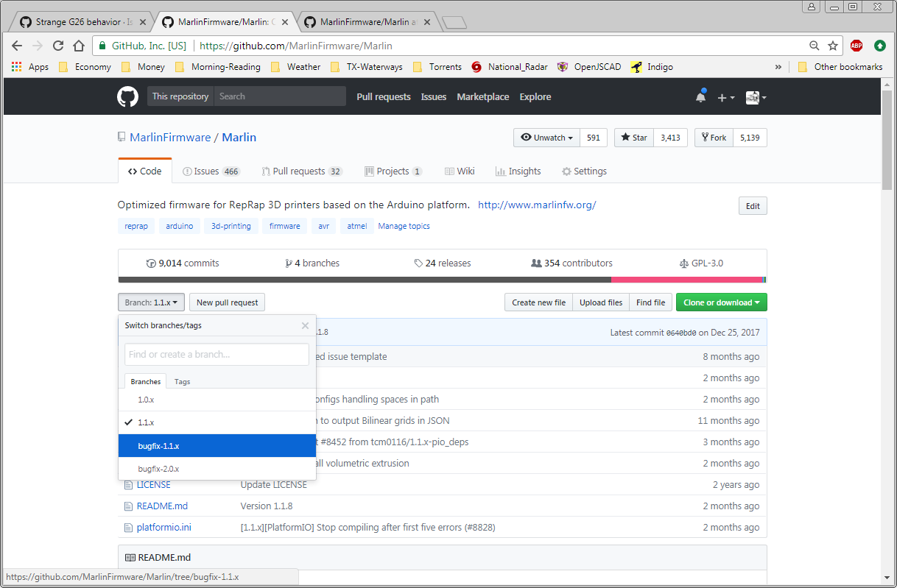The image size is (897, 588).
Task: Click the green update extension icon
Action: pyautogui.click(x=879, y=46)
